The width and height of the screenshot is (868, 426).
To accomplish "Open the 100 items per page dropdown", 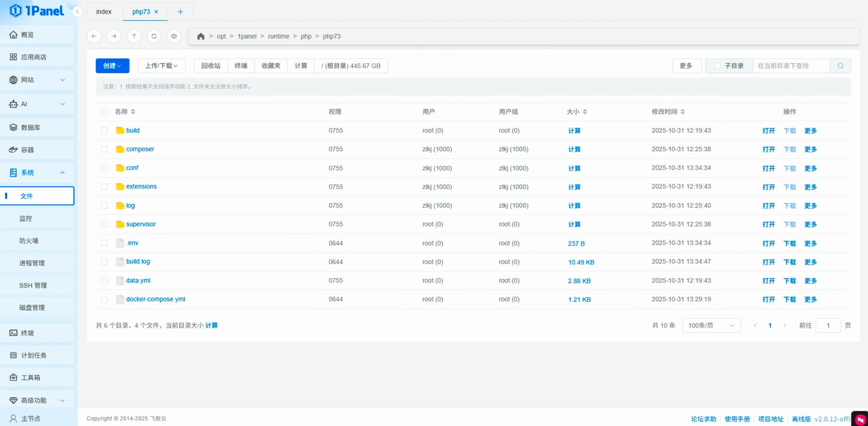I will click(711, 326).
